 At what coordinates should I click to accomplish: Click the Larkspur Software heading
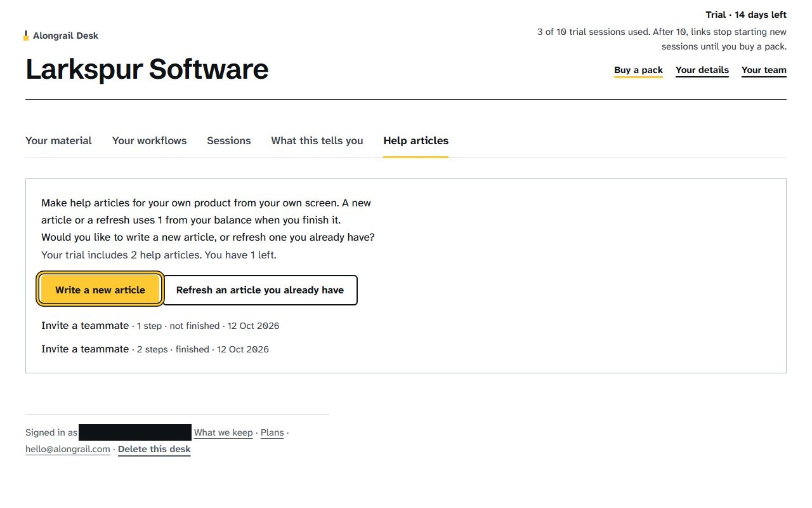[x=147, y=69]
